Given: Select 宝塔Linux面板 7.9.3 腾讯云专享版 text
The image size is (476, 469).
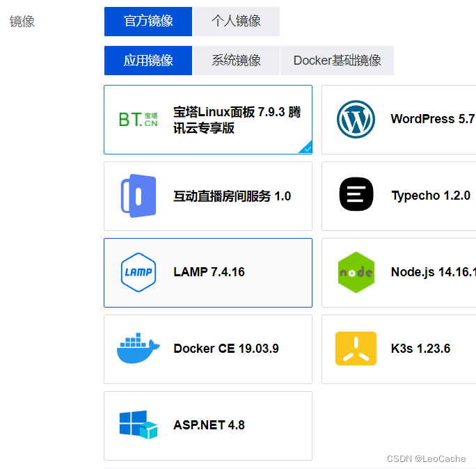Looking at the screenshot, I should tap(237, 120).
